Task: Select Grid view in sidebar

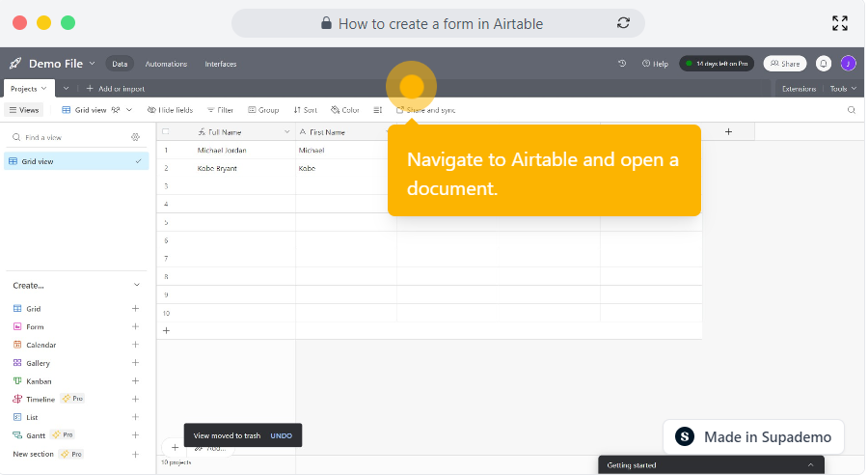Action: click(76, 161)
